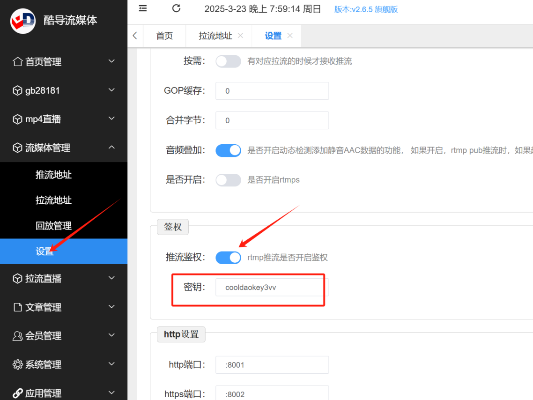Image resolution: width=533 pixels, height=400 pixels.
Task: Expand the 文章管理 menu
Action: 111,307
